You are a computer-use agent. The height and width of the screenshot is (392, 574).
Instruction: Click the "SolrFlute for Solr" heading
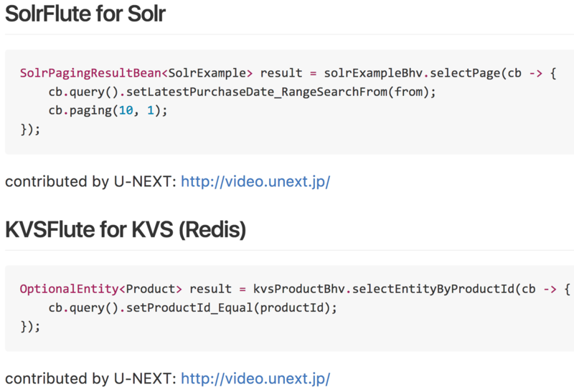tap(85, 14)
